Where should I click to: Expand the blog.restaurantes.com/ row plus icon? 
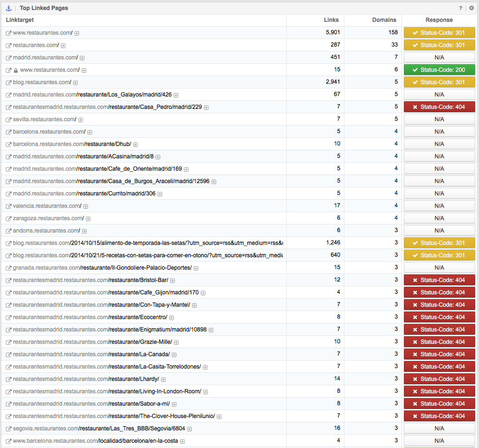pos(76,83)
